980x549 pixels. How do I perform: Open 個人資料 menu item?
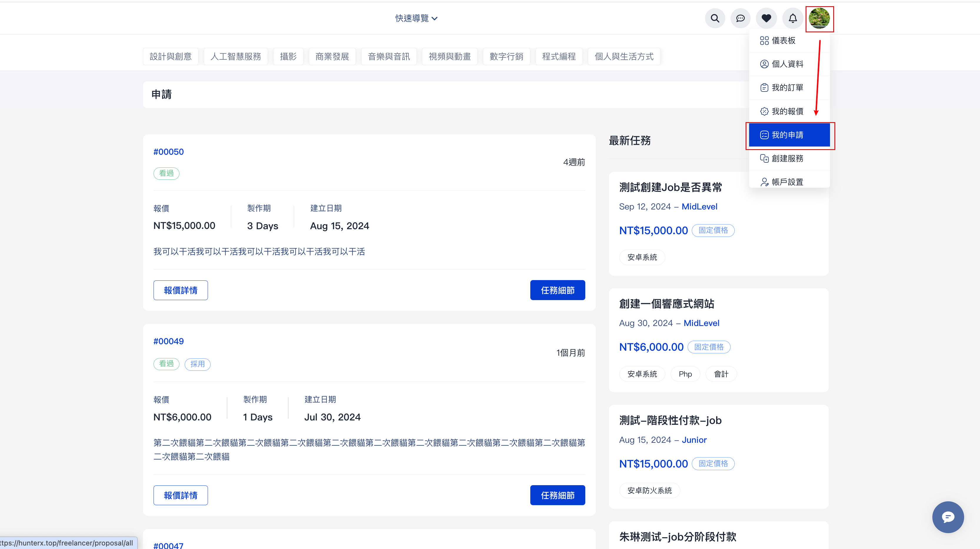pyautogui.click(x=787, y=64)
